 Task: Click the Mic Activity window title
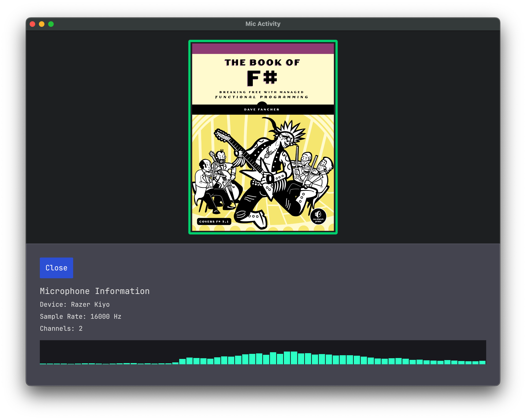tap(263, 24)
